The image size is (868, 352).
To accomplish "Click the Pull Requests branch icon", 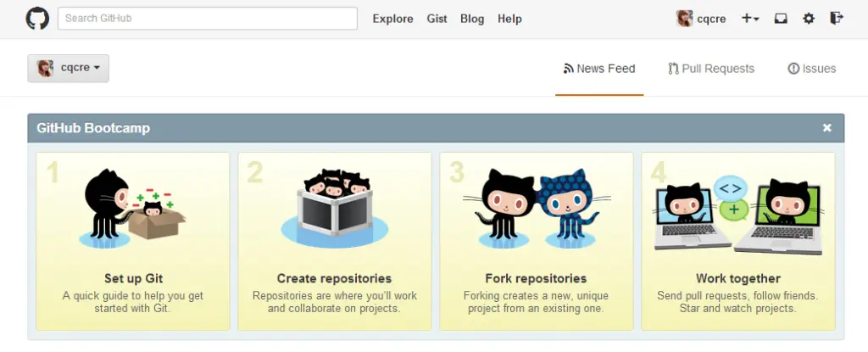I will (x=673, y=69).
